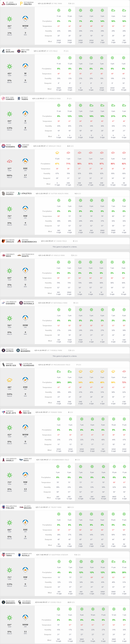Click the rain cloud icon above 98% precip at Wrigley
The image size is (130, 644).
[x=79, y=153]
